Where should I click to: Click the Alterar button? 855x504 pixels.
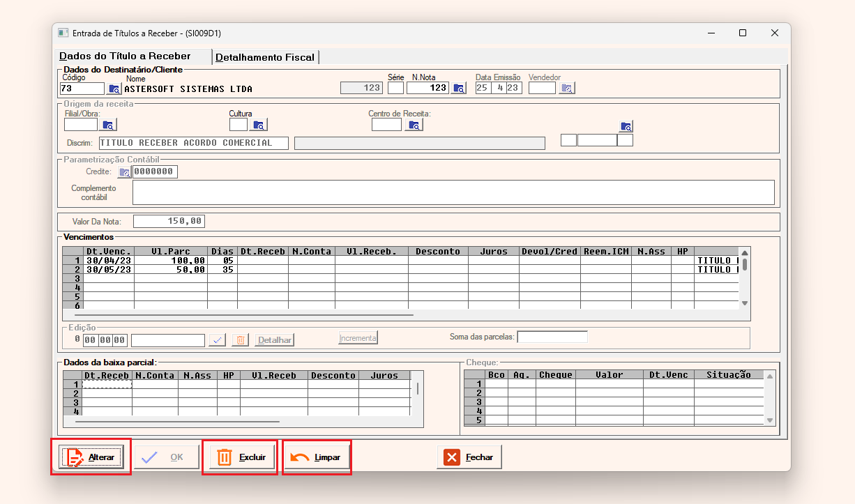(91, 457)
